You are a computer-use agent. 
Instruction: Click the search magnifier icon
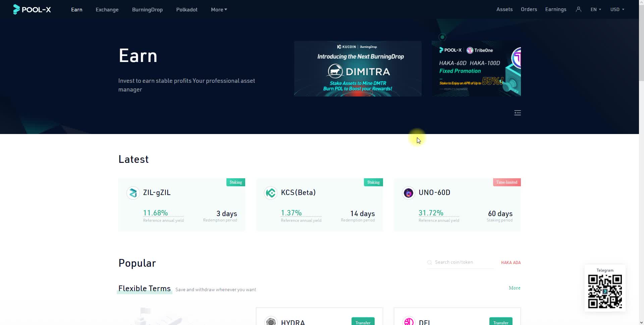429,262
